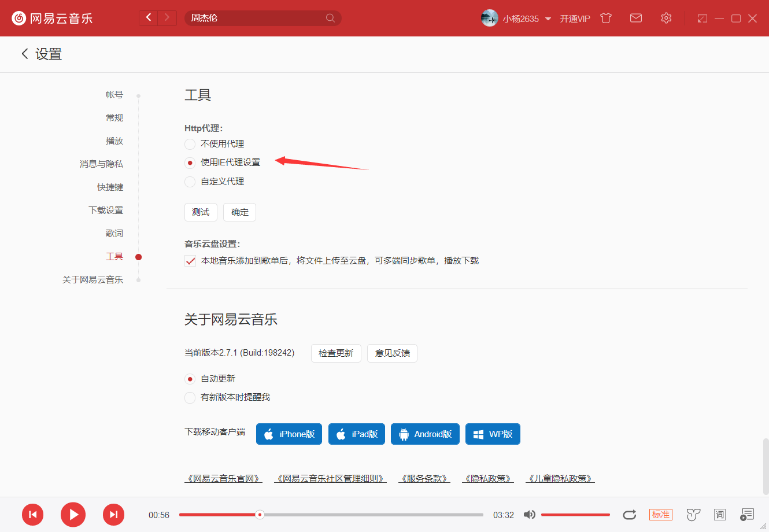
Task: Jump to 快捷键 settings section
Action: coord(110,187)
